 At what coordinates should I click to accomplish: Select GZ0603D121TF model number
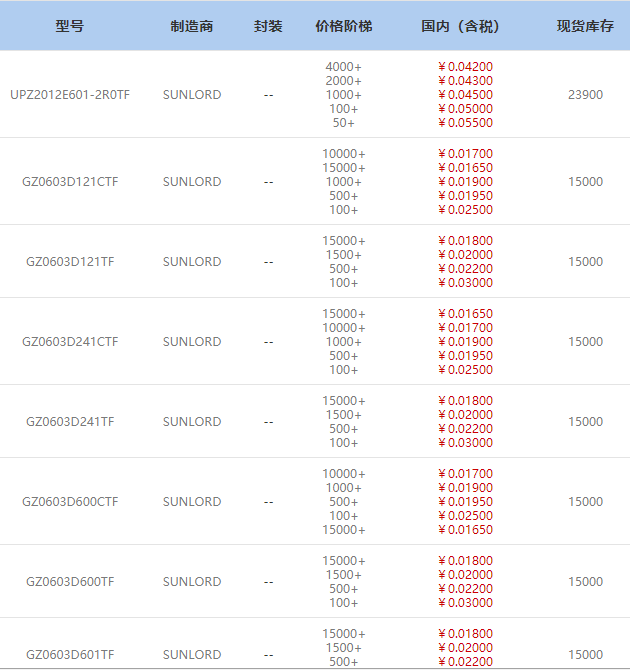click(70, 262)
